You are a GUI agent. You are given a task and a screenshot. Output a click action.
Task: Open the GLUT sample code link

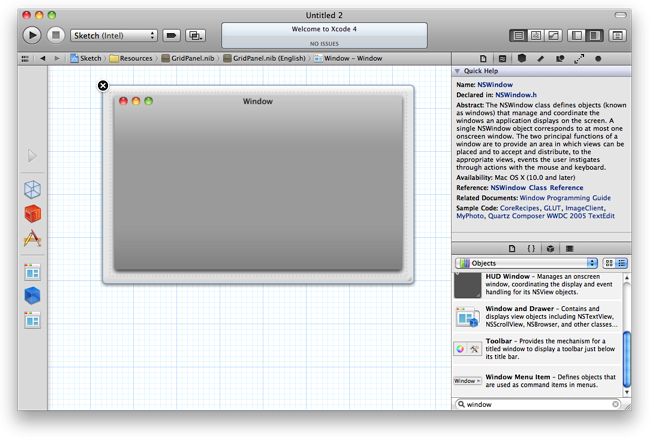coord(552,208)
